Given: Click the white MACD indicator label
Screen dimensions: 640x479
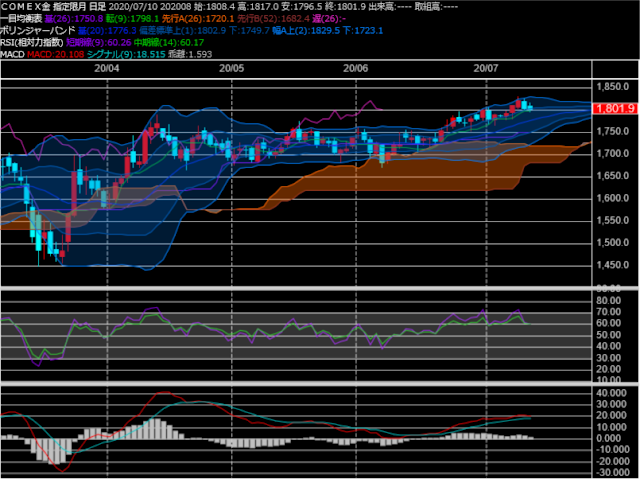Looking at the screenshot, I should pos(13,54).
